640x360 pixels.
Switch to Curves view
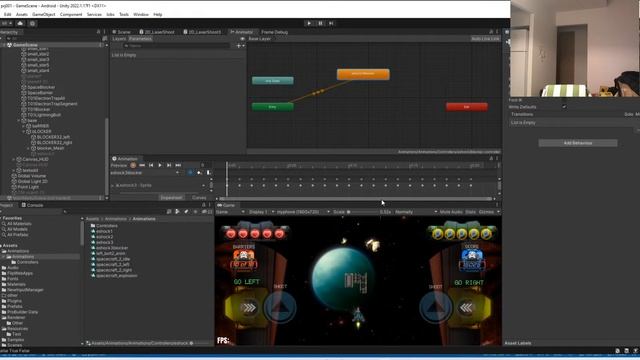(x=199, y=198)
